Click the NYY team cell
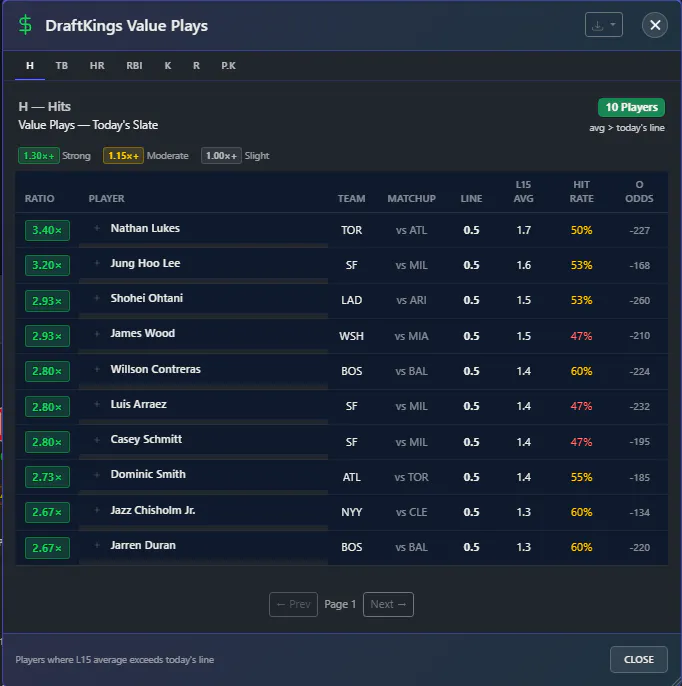This screenshot has height=686, width=682. click(351, 512)
